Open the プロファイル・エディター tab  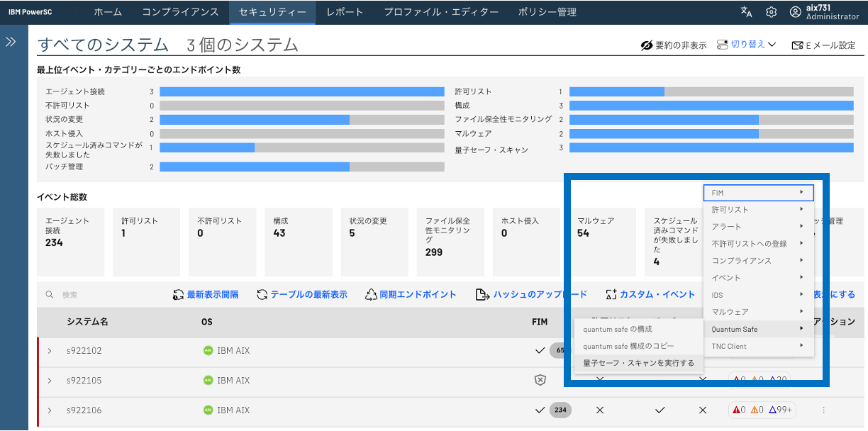click(441, 12)
